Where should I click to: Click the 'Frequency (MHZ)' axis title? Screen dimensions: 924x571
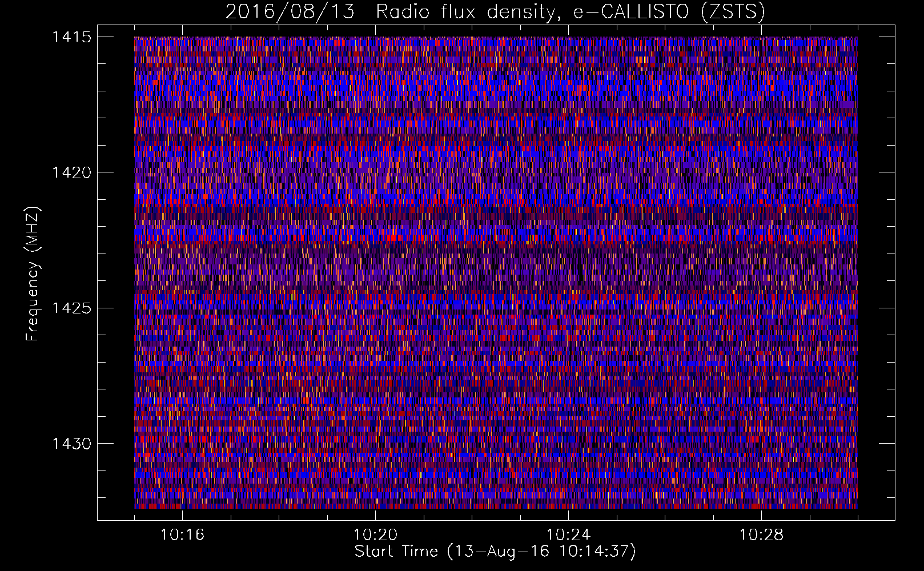(33, 274)
